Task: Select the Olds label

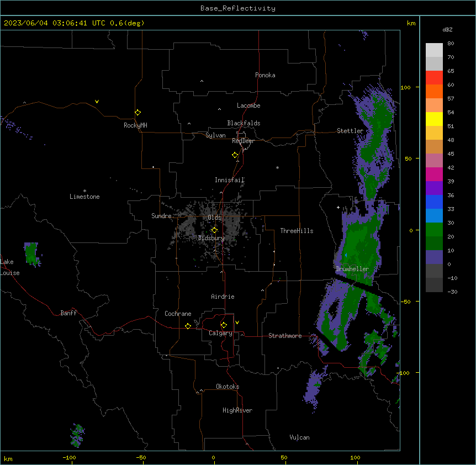Action: pyautogui.click(x=214, y=218)
